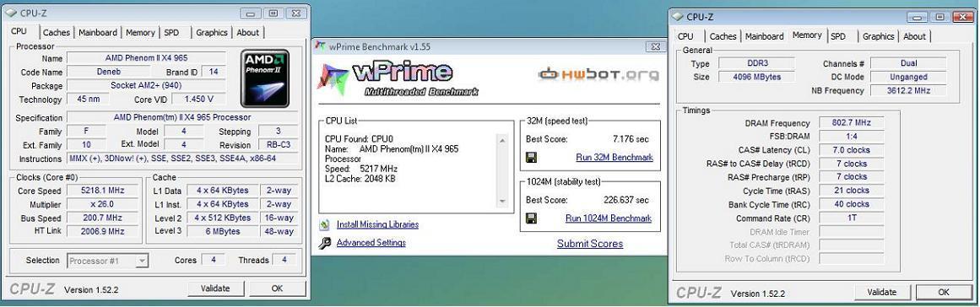Close the wPrime Benchmark window
Screen dimensions: 980x307
point(654,46)
